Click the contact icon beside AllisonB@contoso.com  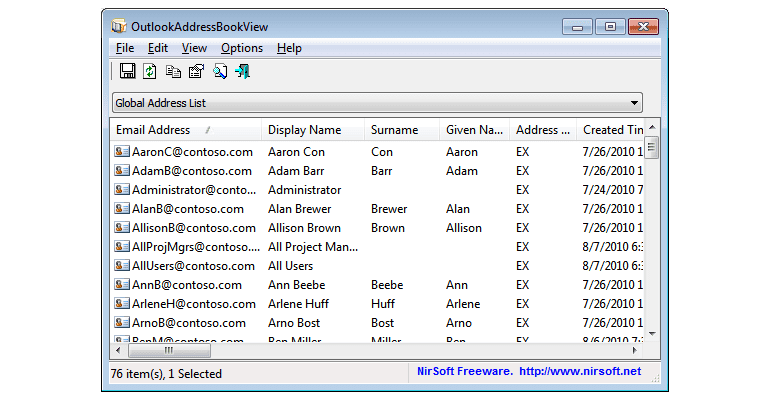pyautogui.click(x=122, y=228)
